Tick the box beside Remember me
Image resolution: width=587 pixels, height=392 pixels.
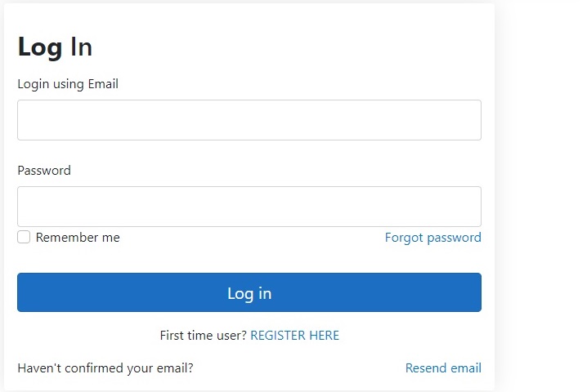[24, 237]
